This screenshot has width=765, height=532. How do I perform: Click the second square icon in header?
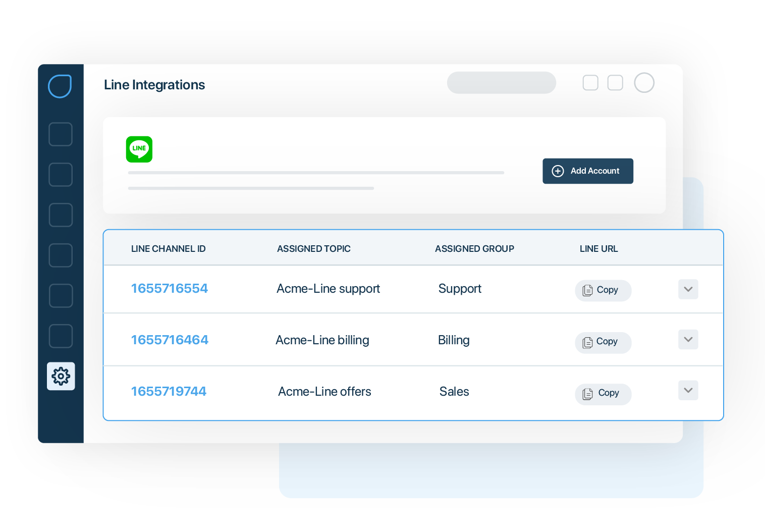615,83
